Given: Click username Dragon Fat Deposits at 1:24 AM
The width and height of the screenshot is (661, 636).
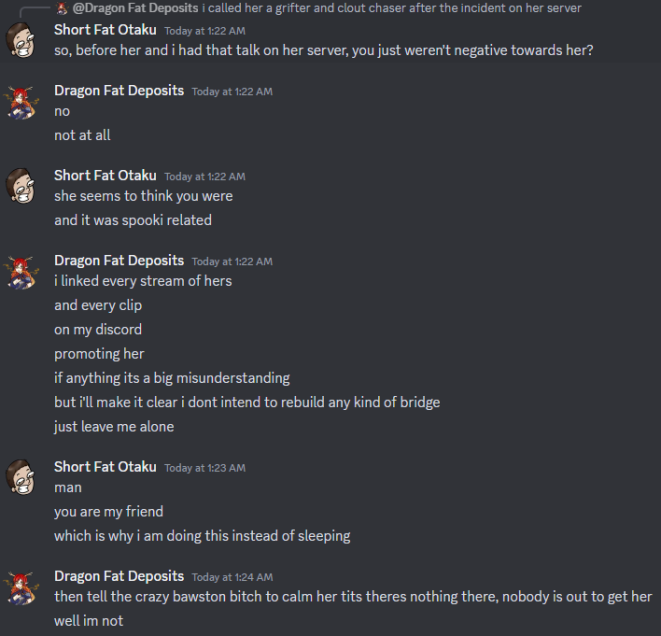Looking at the screenshot, I should point(119,576).
